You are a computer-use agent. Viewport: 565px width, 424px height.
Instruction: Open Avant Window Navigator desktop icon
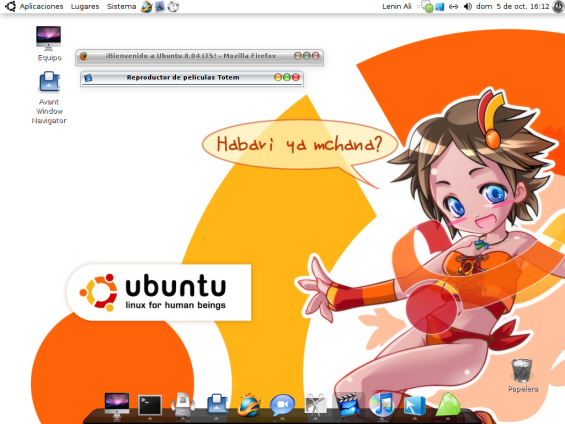click(49, 97)
